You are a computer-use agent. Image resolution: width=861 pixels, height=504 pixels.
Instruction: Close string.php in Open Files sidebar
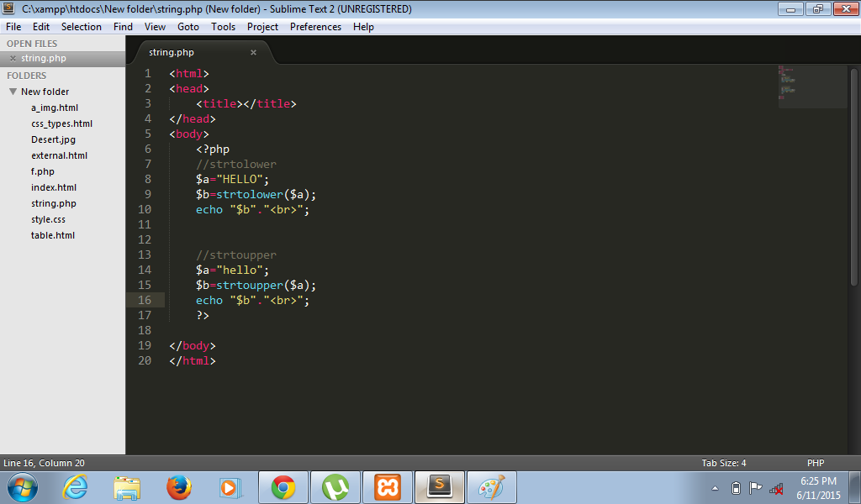[x=13, y=59]
